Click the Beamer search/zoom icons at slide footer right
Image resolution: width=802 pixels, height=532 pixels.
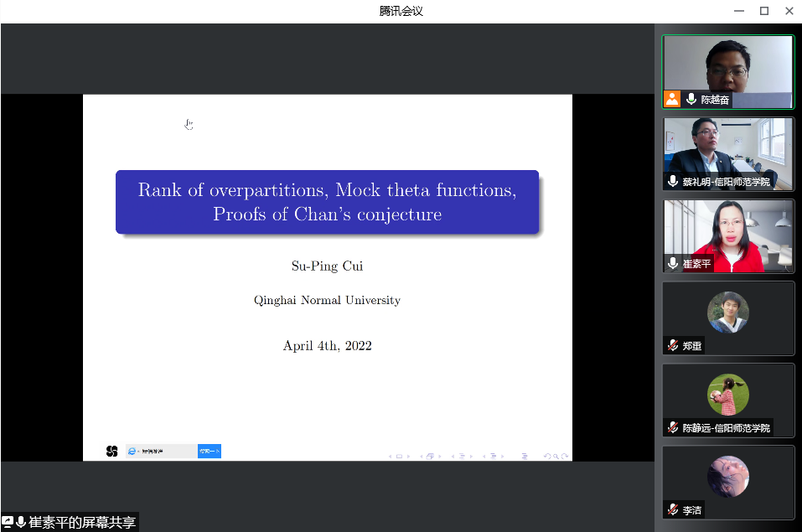point(556,457)
